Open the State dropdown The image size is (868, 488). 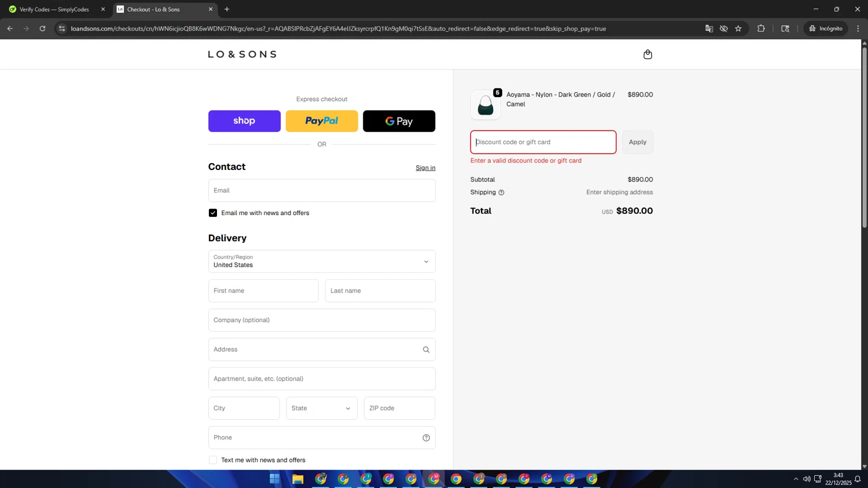click(322, 408)
